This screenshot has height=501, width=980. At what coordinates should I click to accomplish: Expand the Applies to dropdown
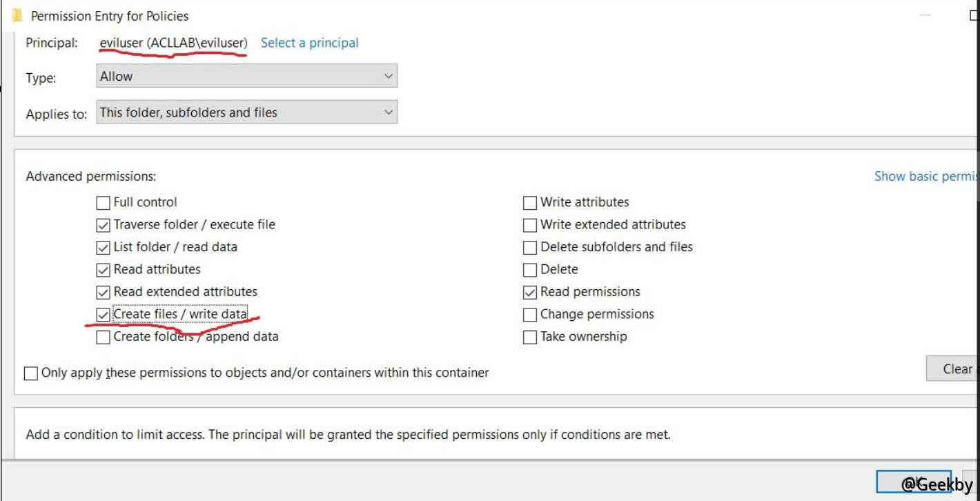click(x=246, y=112)
